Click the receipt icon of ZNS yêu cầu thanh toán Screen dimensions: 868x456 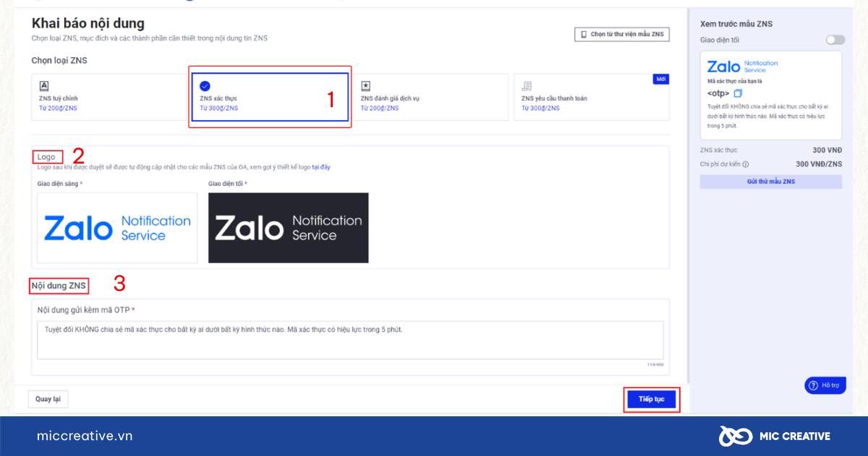coord(527,85)
